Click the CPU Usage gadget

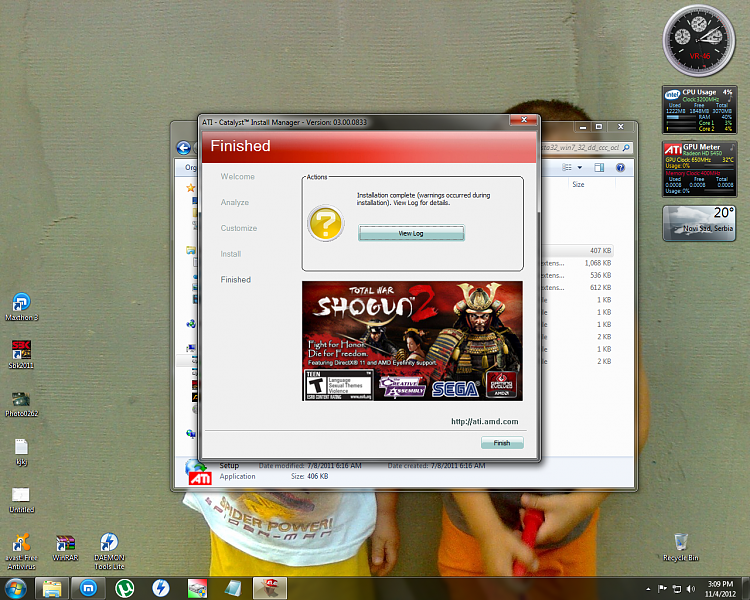coord(699,110)
